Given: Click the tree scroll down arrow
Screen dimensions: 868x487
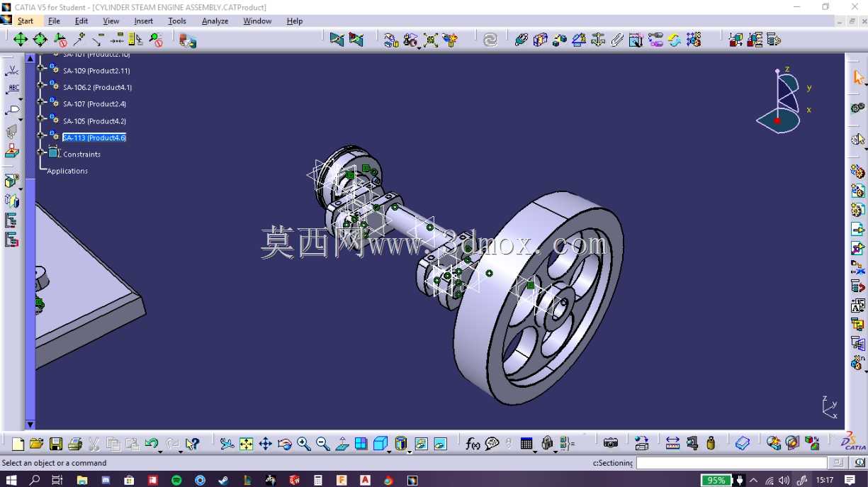Looking at the screenshot, I should click(30, 425).
